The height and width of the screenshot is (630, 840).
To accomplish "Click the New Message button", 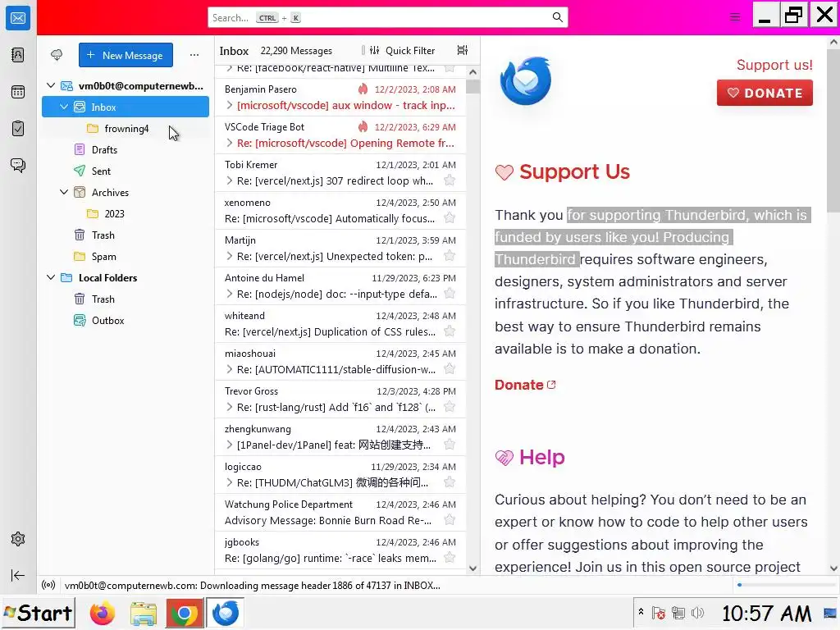I will 126,55.
